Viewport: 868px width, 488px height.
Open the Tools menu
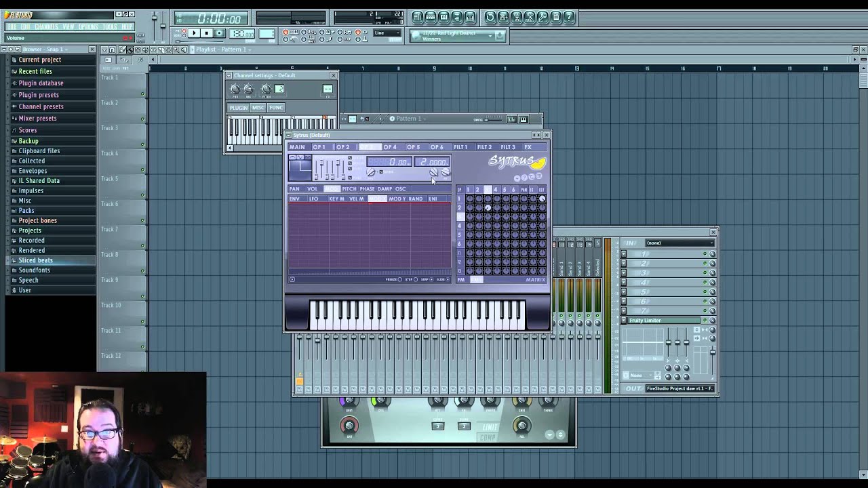110,26
